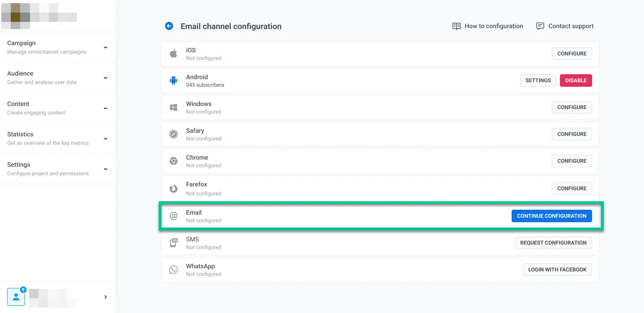Click the SMS phone icon
The height and width of the screenshot is (313, 644).
click(174, 243)
